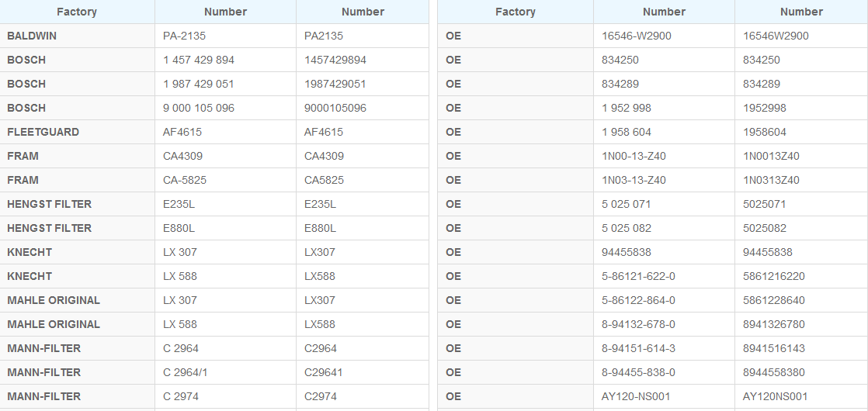Select the BALDWIN factory cell
The width and height of the screenshot is (868, 411).
pyautogui.click(x=32, y=36)
